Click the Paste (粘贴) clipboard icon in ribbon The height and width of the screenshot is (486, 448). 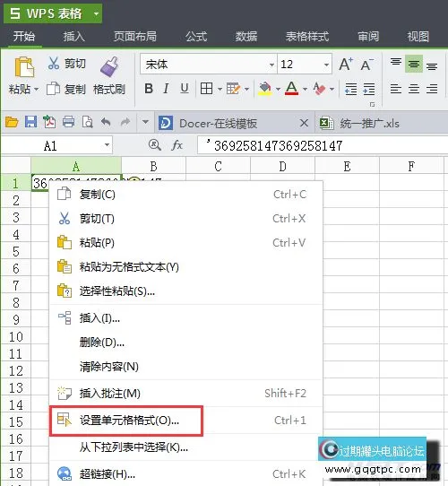click(x=24, y=66)
